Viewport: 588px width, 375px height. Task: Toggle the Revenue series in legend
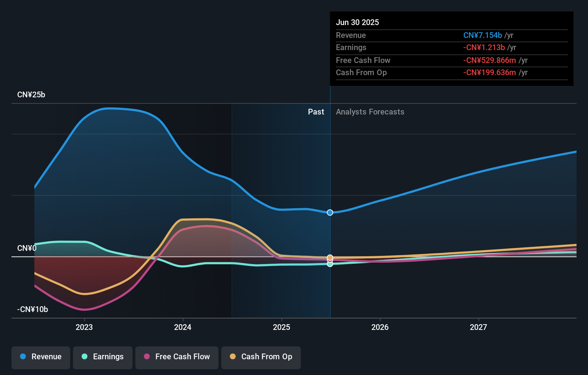click(41, 357)
